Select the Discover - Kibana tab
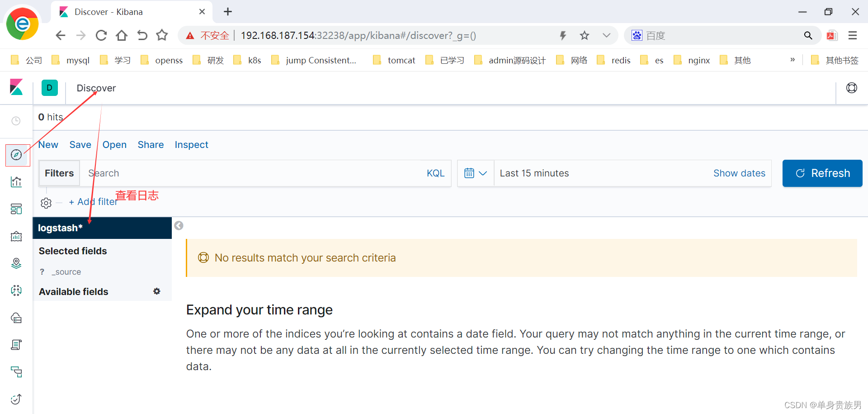 [x=131, y=12]
